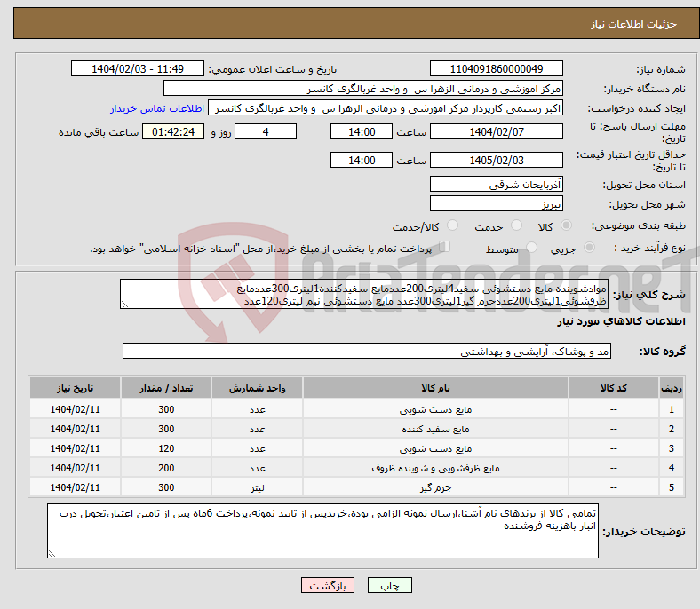
Task: Click the response deadline date 1404/02/07
Action: [x=496, y=131]
